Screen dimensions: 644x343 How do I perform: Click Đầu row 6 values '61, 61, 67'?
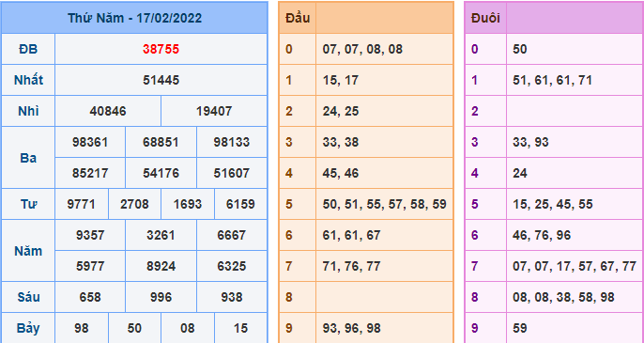351,235
